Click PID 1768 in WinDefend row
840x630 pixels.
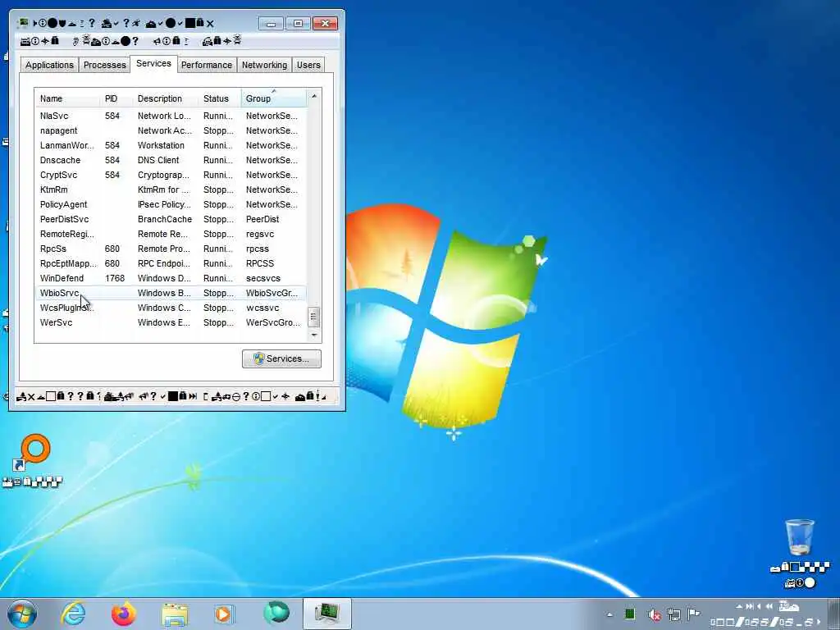click(x=115, y=278)
